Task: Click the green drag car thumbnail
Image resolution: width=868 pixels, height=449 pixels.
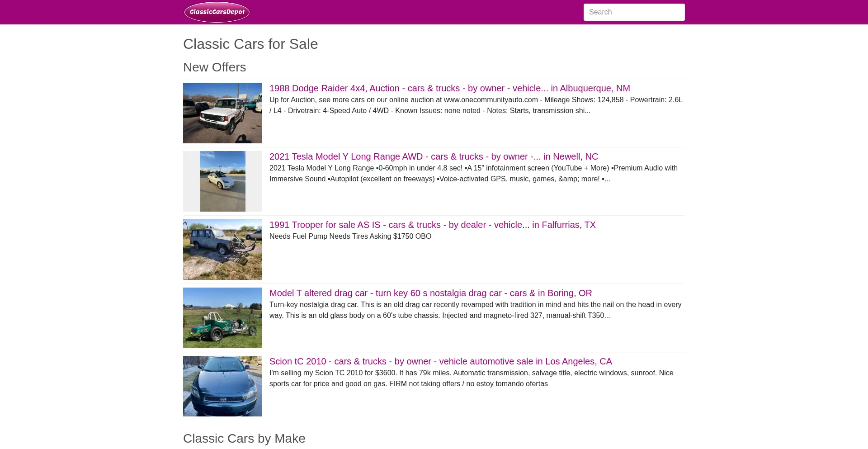Action: pyautogui.click(x=222, y=318)
